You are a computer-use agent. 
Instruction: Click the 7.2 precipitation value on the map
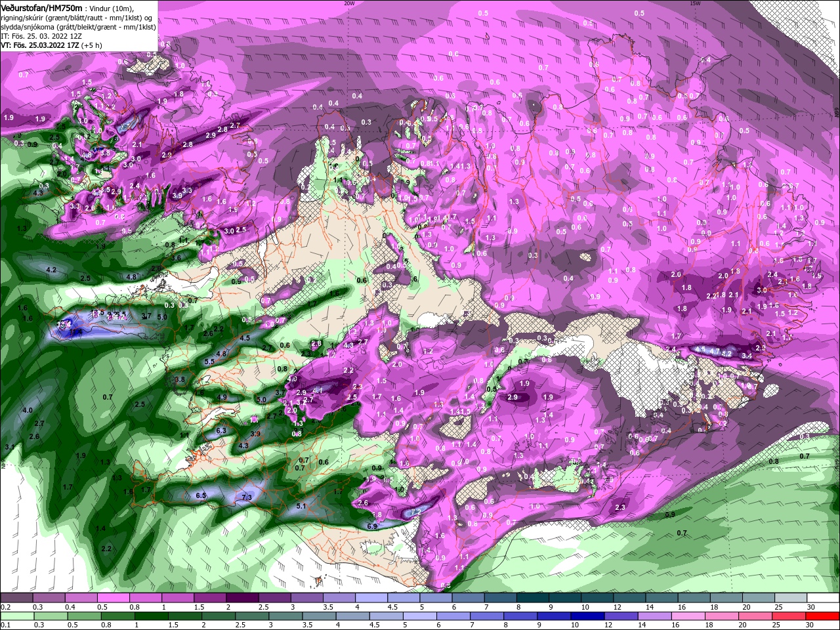pos(415,513)
